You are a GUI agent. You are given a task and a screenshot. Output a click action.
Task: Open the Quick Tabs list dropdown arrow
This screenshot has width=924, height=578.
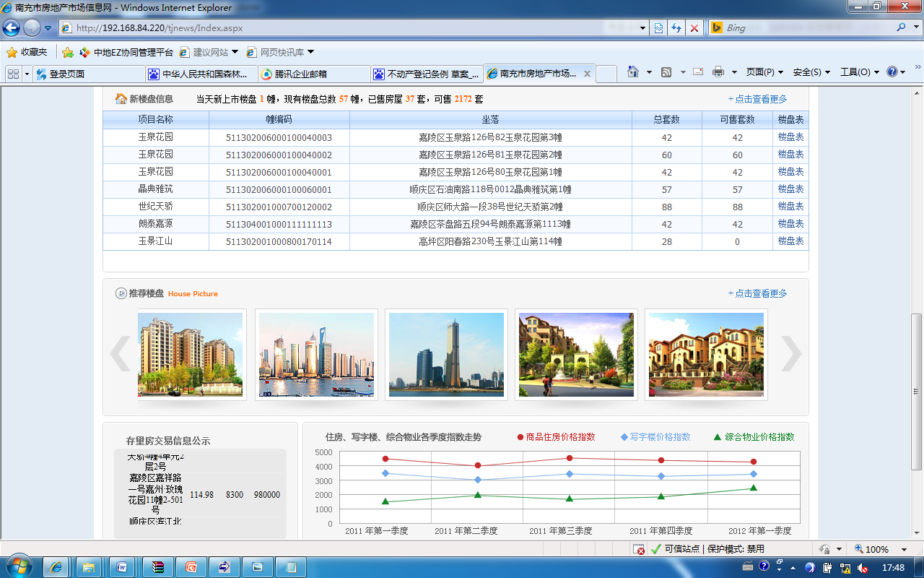point(27,74)
